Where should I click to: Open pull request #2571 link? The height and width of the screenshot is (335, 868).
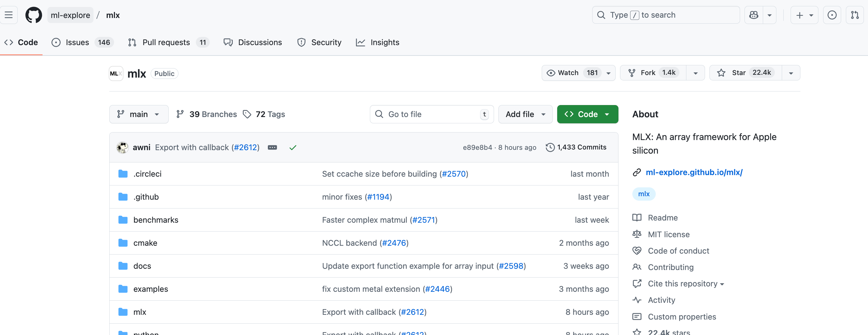tap(423, 220)
